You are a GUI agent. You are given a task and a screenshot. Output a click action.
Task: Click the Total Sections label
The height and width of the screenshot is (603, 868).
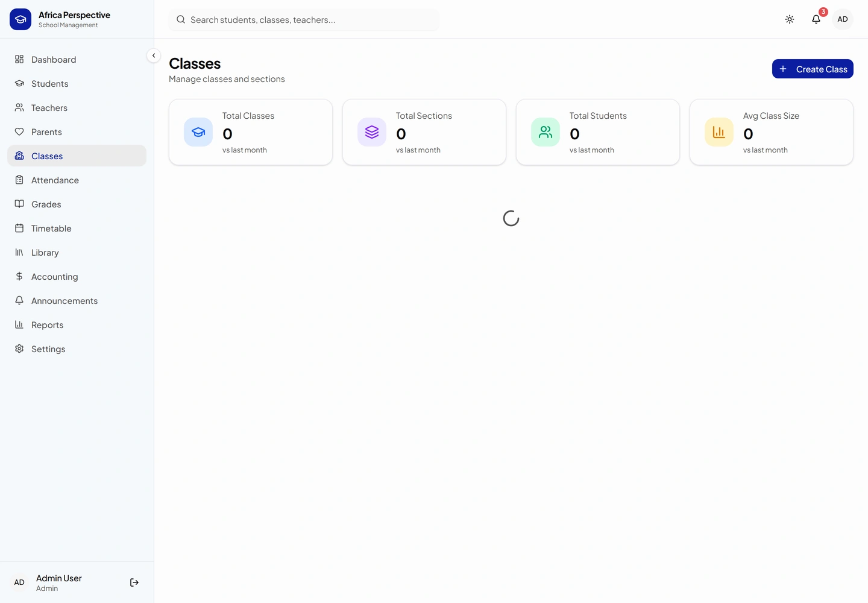(424, 116)
